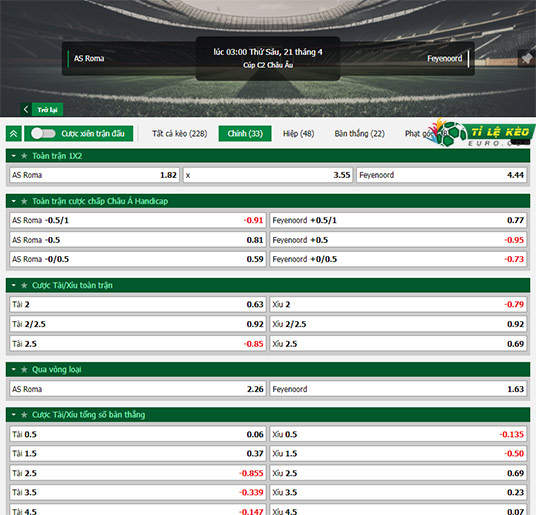This screenshot has height=515, width=536.
Task: Star the Toàn trận 1X2 market
Action: click(24, 156)
